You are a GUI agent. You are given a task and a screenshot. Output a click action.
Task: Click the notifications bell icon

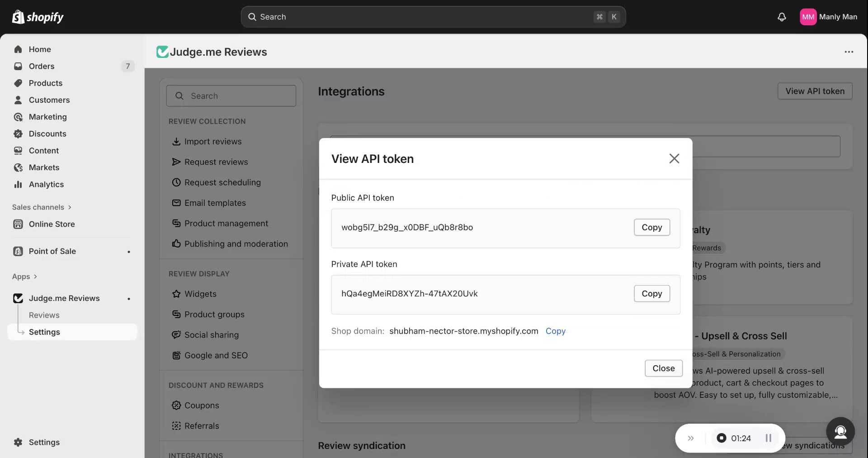782,17
